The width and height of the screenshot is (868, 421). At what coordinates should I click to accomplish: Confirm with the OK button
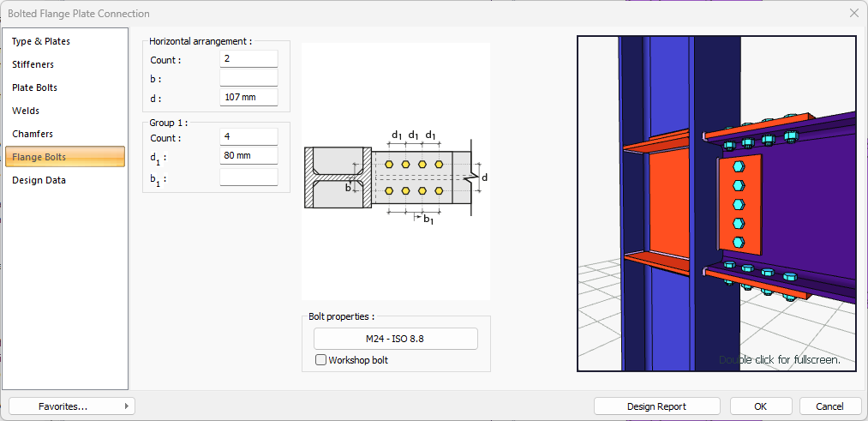click(761, 406)
